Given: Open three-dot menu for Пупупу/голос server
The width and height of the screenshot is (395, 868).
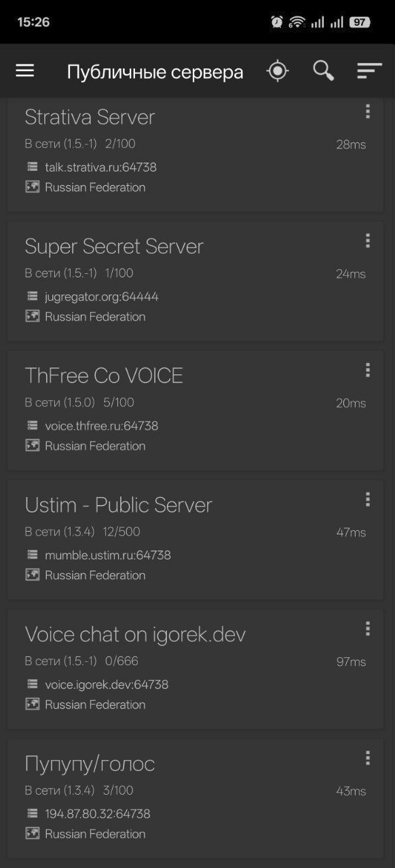Looking at the screenshot, I should pyautogui.click(x=367, y=758).
